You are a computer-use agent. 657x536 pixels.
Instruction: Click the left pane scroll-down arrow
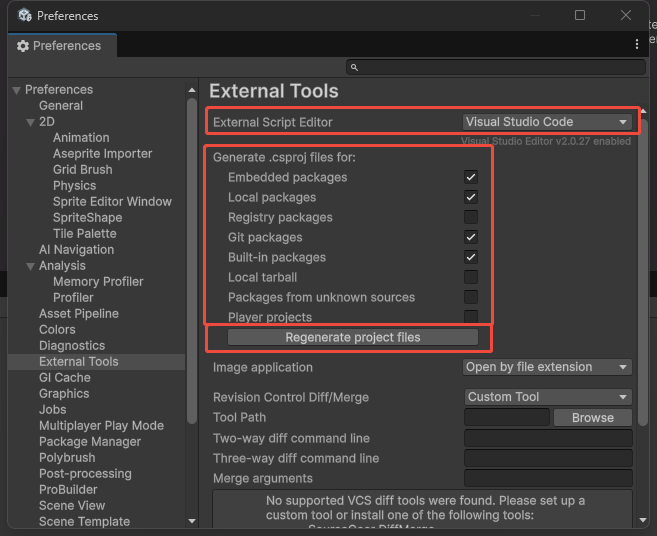pos(192,521)
